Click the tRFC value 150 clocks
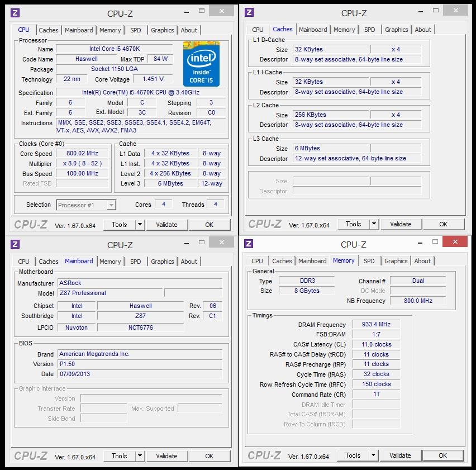 tap(376, 384)
